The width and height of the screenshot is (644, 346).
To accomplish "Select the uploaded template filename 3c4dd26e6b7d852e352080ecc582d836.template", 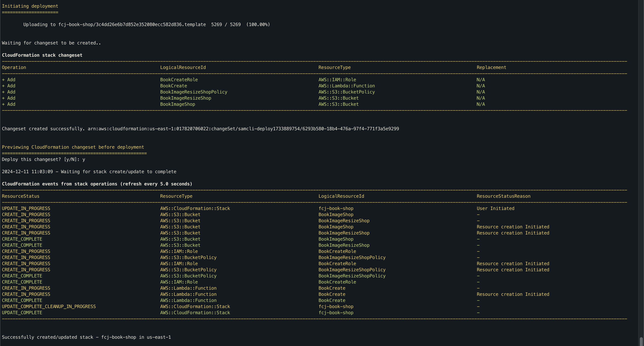I will pos(151,25).
